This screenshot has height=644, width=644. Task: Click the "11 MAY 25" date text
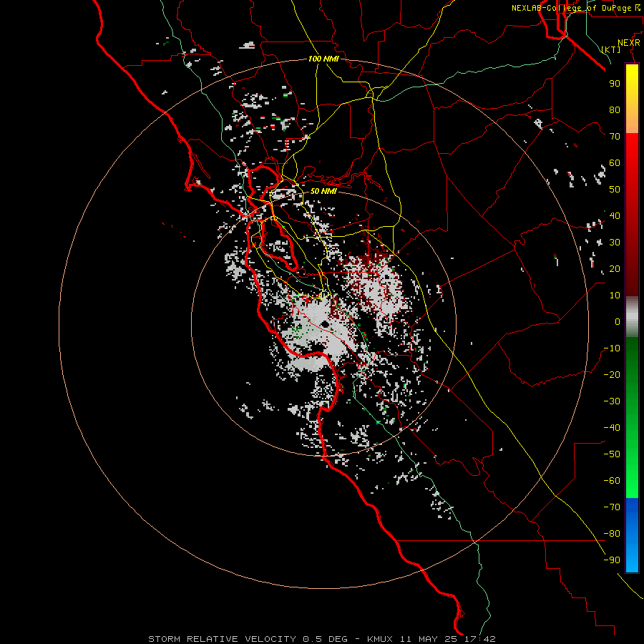[429, 639]
